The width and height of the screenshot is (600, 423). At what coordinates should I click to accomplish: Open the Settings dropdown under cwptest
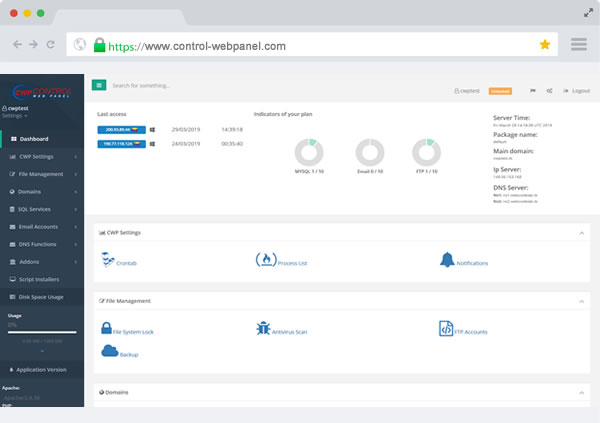[15, 116]
